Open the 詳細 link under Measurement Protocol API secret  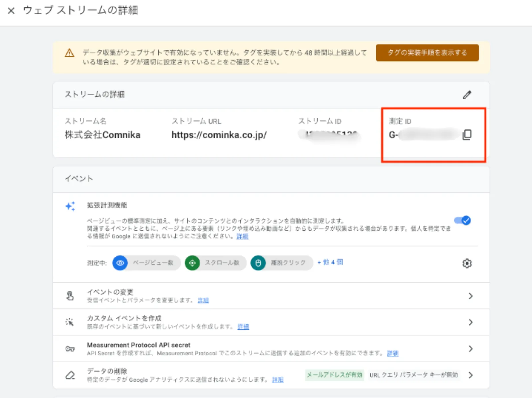(x=393, y=353)
